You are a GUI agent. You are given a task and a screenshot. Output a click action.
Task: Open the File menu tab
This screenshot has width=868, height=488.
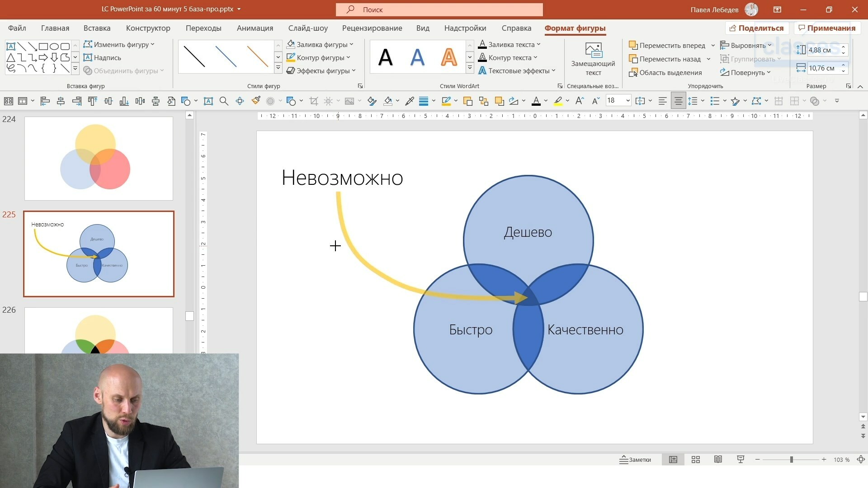pyautogui.click(x=17, y=28)
